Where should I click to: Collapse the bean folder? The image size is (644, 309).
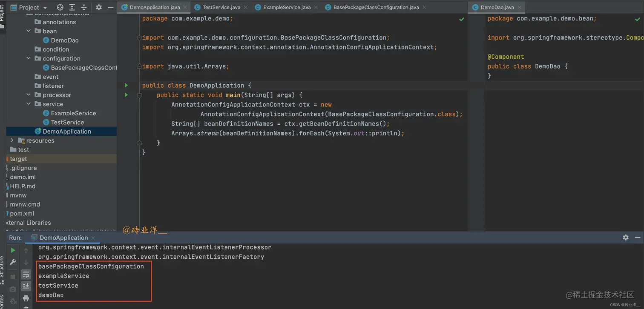[29, 31]
